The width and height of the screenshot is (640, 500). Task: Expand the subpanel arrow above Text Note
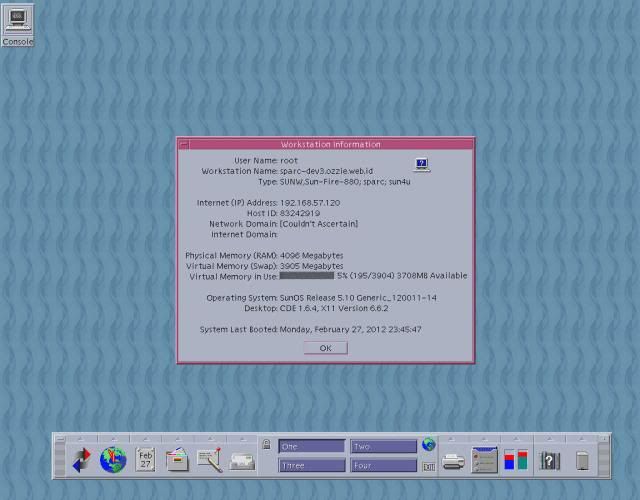pyautogui.click(x=210, y=439)
